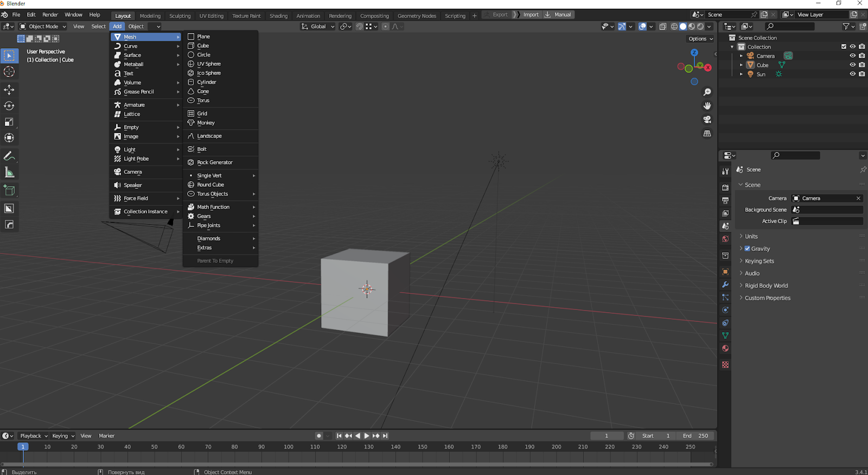Click the current frame number field
The height and width of the screenshot is (475, 868).
click(x=607, y=436)
